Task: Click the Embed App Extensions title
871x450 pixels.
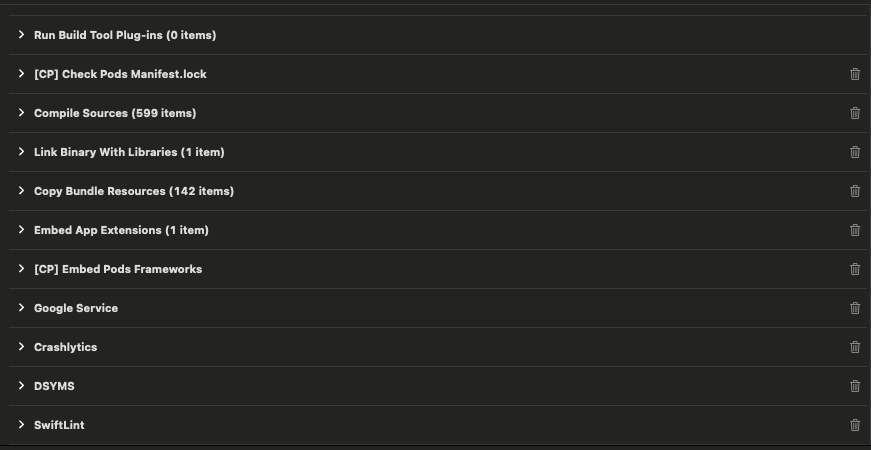Action: point(121,230)
